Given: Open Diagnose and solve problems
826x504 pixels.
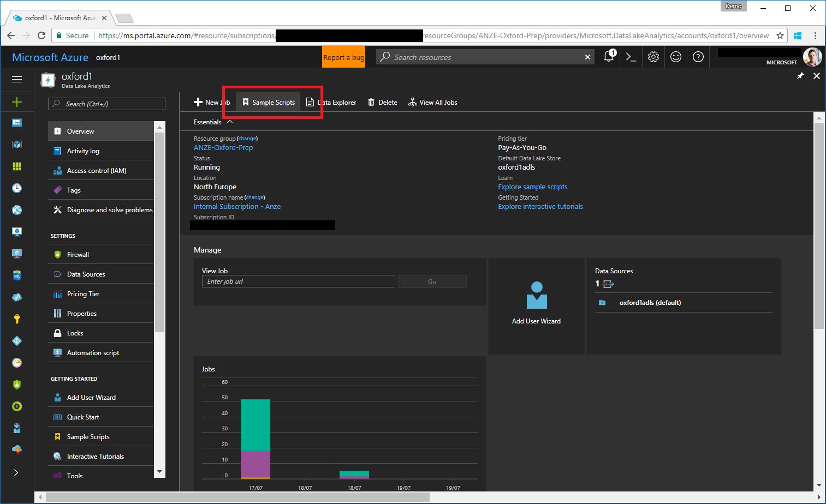Looking at the screenshot, I should coord(102,210).
